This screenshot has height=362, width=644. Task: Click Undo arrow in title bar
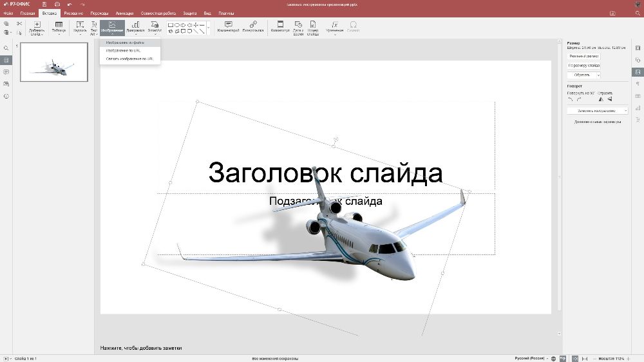pos(70,5)
